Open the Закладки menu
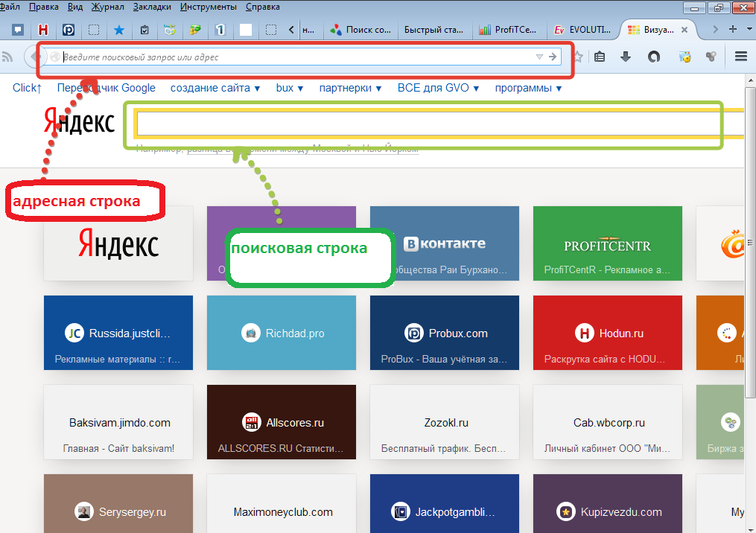 [152, 7]
